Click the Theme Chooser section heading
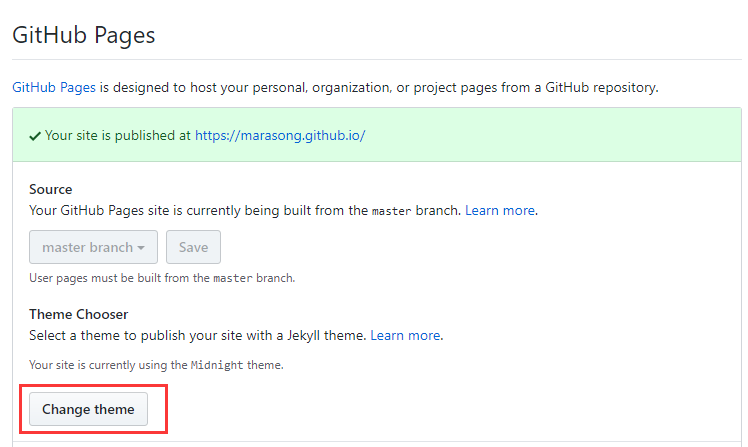Viewport: 748px width, 447px height. pos(79,314)
